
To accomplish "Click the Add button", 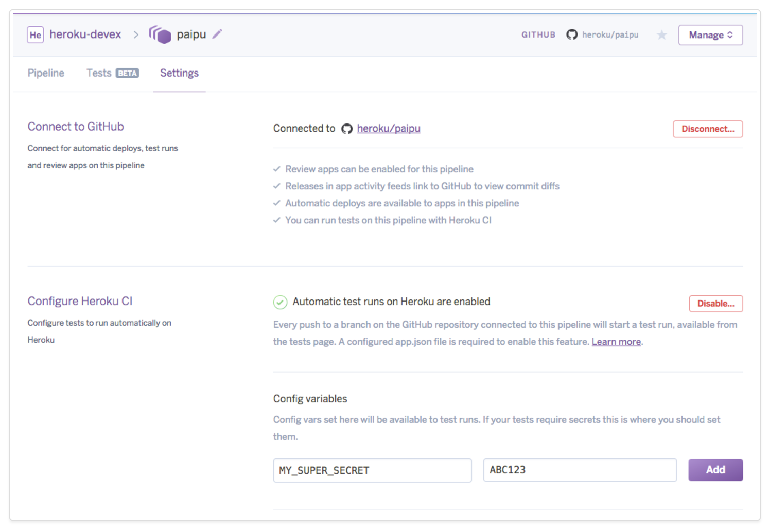I will [715, 470].
